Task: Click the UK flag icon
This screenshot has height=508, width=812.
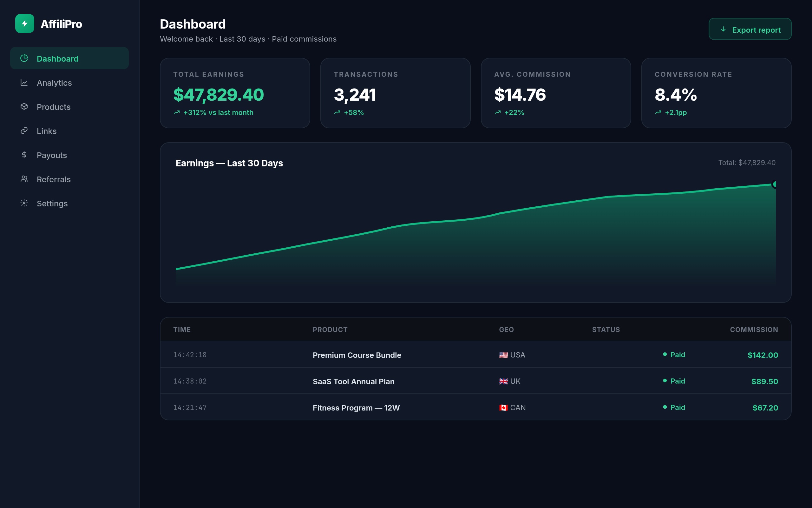Action: 503,381
